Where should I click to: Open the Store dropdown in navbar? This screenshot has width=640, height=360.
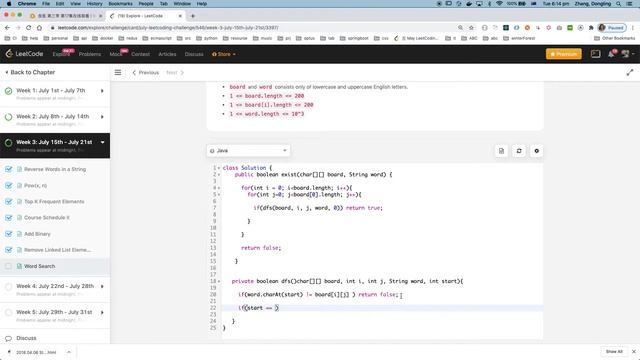[224, 54]
